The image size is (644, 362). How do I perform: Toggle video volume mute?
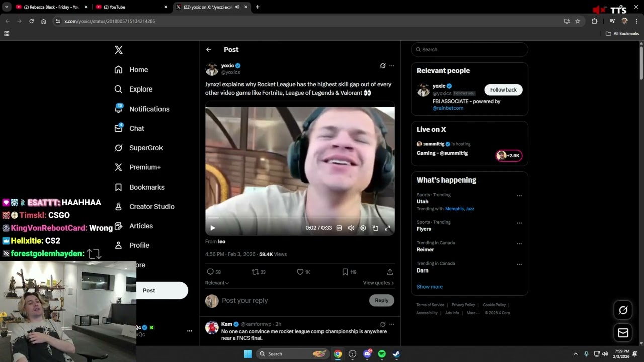(351, 228)
